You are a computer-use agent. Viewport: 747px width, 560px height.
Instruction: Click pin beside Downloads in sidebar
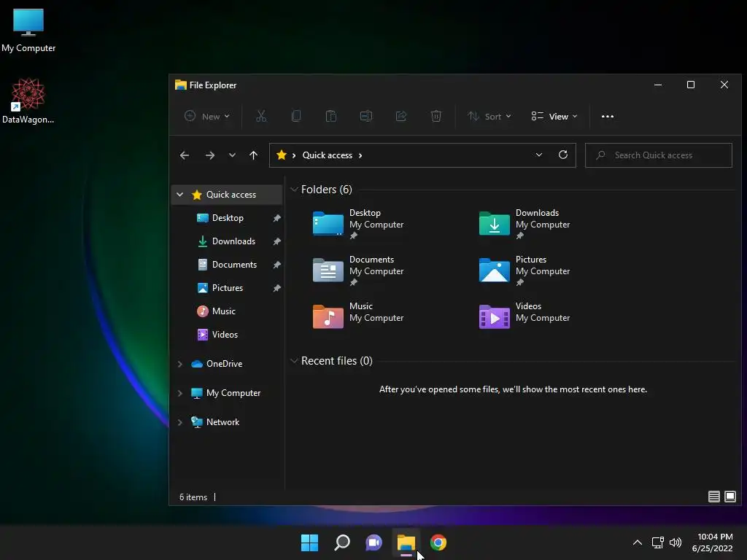(x=276, y=241)
